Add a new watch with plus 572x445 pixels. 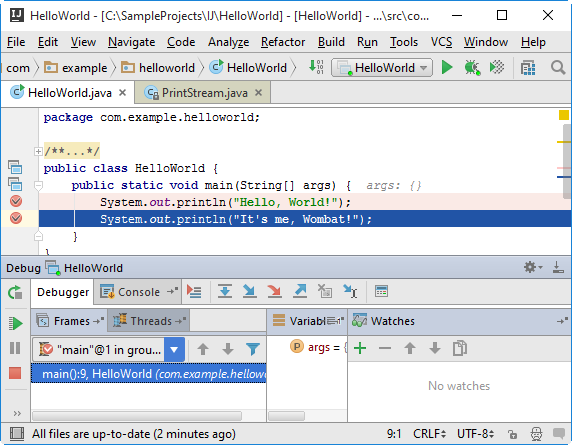click(x=360, y=348)
